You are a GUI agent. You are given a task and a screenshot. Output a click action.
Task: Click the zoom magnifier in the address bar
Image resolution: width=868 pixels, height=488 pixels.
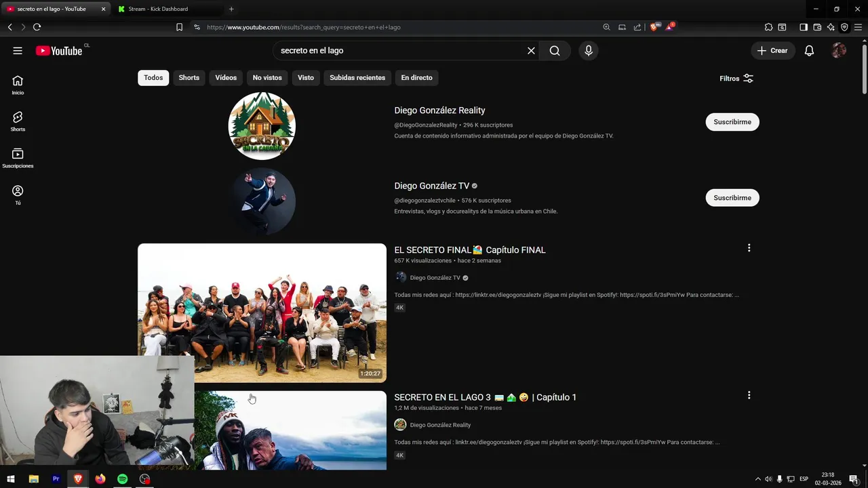tap(606, 27)
